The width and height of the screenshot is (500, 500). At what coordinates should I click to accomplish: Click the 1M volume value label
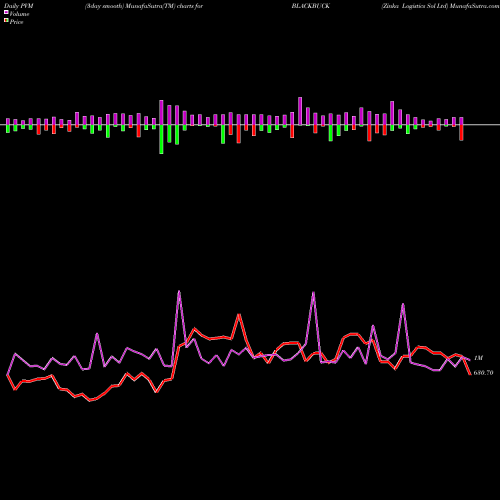pyautogui.click(x=478, y=358)
